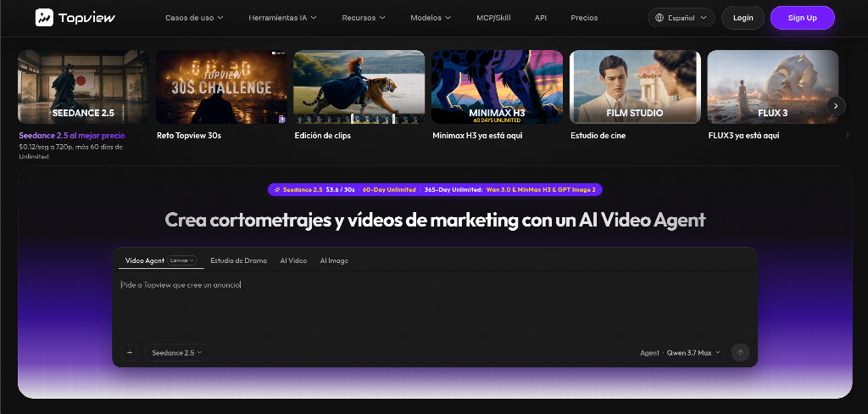
Task: Open the API menu item
Action: click(540, 18)
